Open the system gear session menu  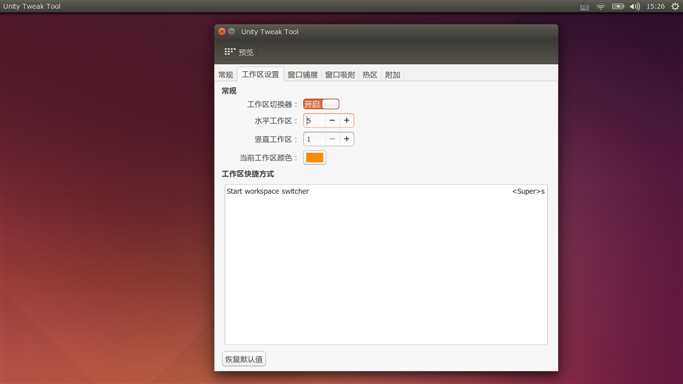tap(675, 7)
